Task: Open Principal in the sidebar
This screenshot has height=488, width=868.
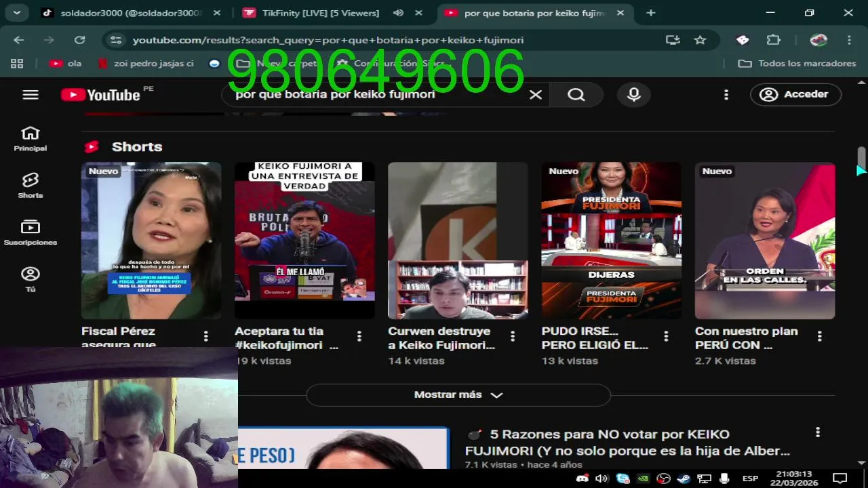Action: click(31, 139)
